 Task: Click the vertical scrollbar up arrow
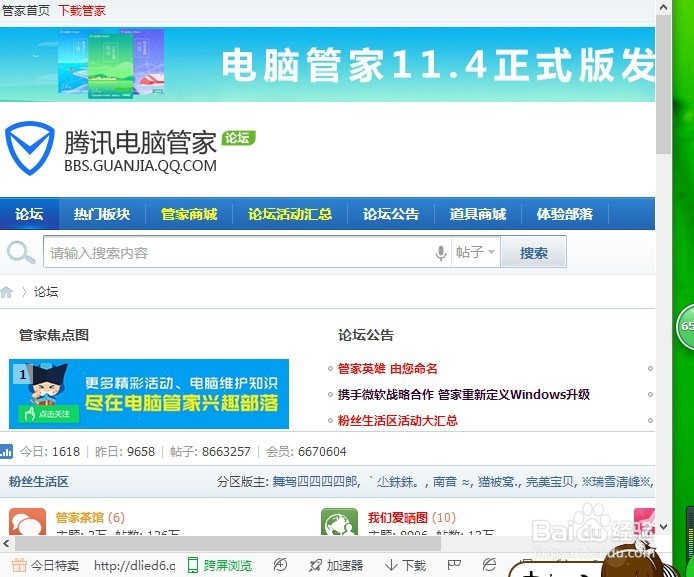click(x=663, y=7)
